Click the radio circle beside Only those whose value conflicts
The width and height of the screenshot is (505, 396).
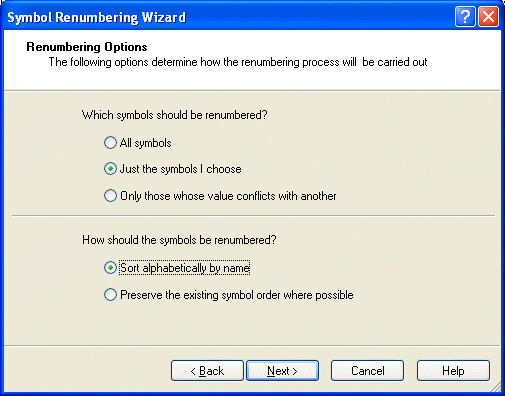pyautogui.click(x=110, y=196)
